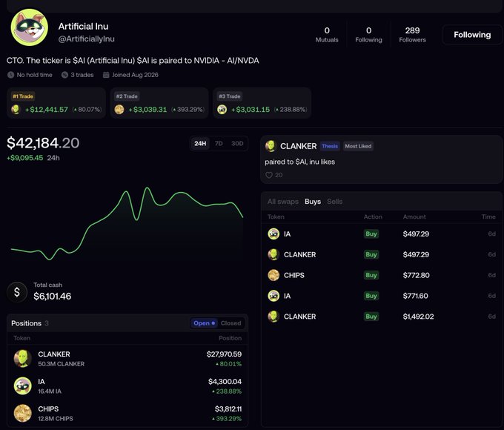Click CHIPS token icon in $772.80 buy row

click(x=273, y=275)
